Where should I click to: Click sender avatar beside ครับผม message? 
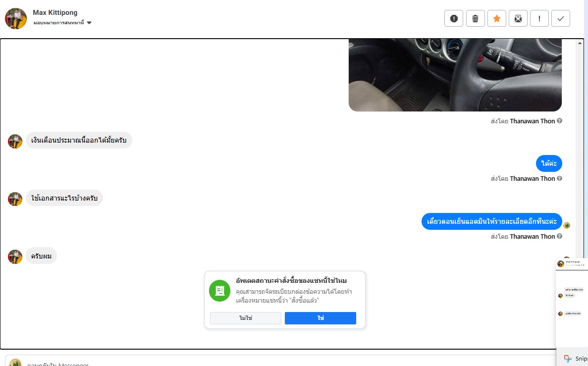15,257
